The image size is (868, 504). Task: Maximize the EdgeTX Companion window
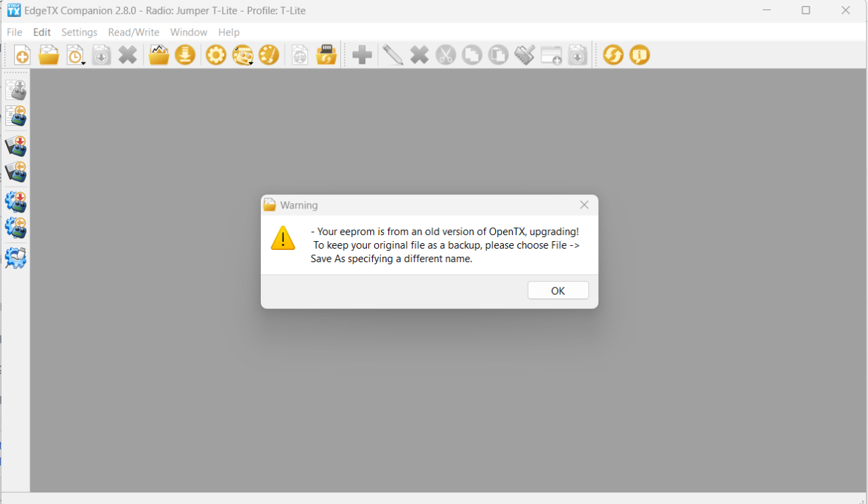[x=806, y=10]
